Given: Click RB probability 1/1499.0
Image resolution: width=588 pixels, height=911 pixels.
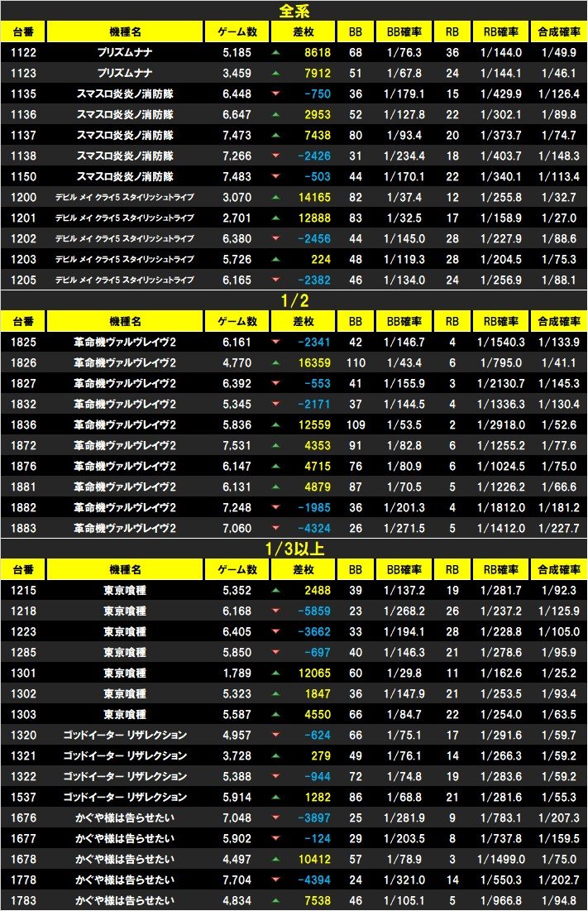Looking at the screenshot, I should coord(501,860).
